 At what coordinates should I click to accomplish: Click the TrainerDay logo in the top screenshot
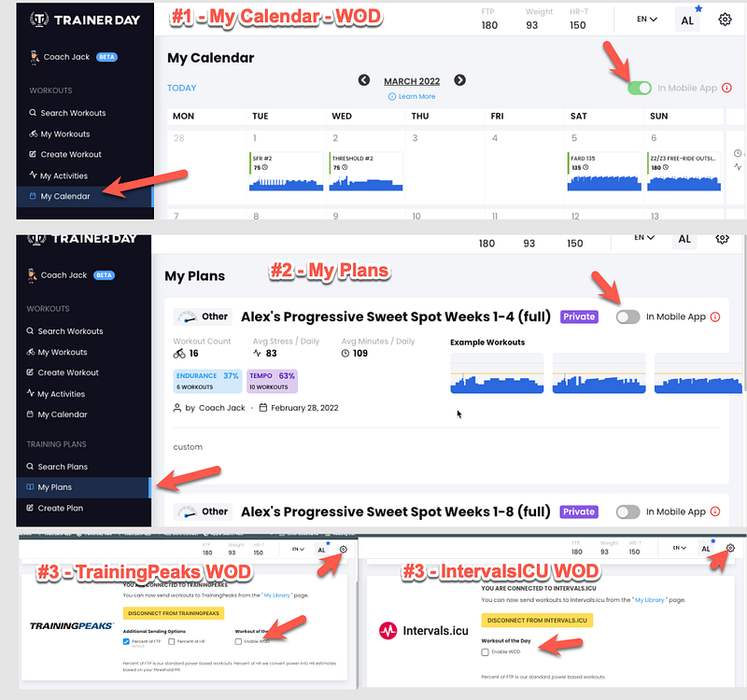85,20
